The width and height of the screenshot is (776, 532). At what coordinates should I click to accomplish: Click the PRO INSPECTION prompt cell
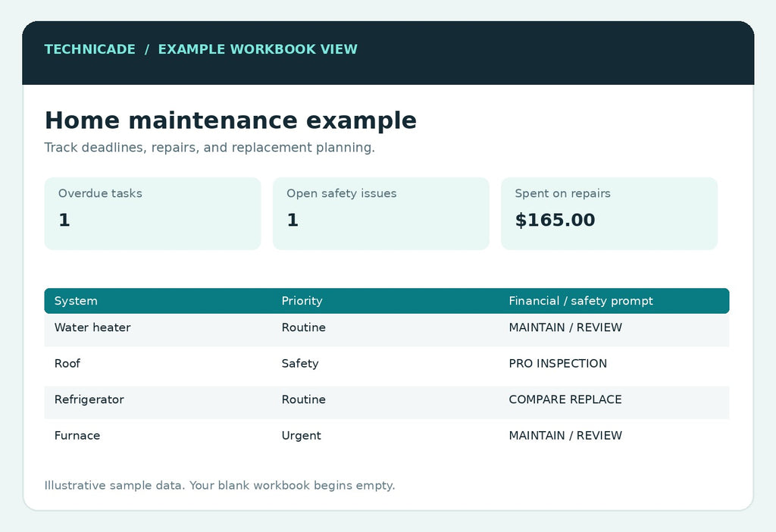point(558,364)
